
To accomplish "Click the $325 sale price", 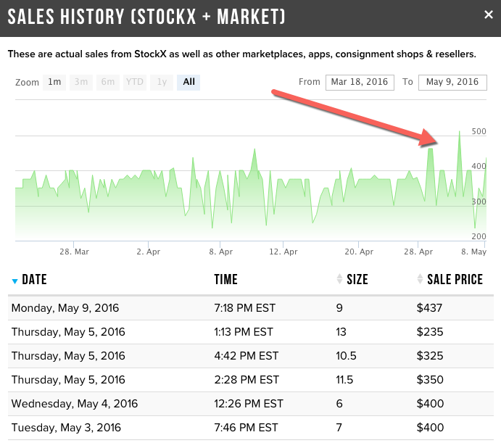I will (x=430, y=356).
